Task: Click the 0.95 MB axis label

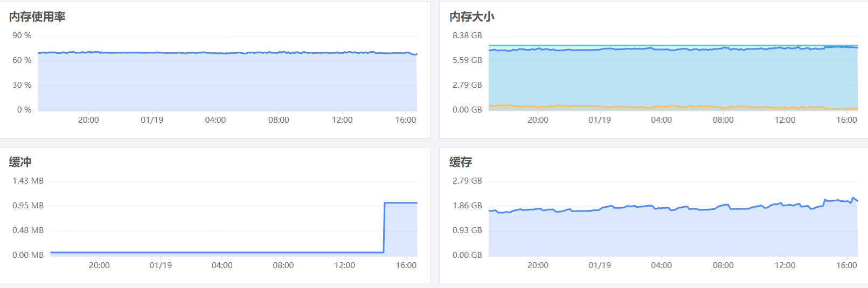Action: click(28, 206)
